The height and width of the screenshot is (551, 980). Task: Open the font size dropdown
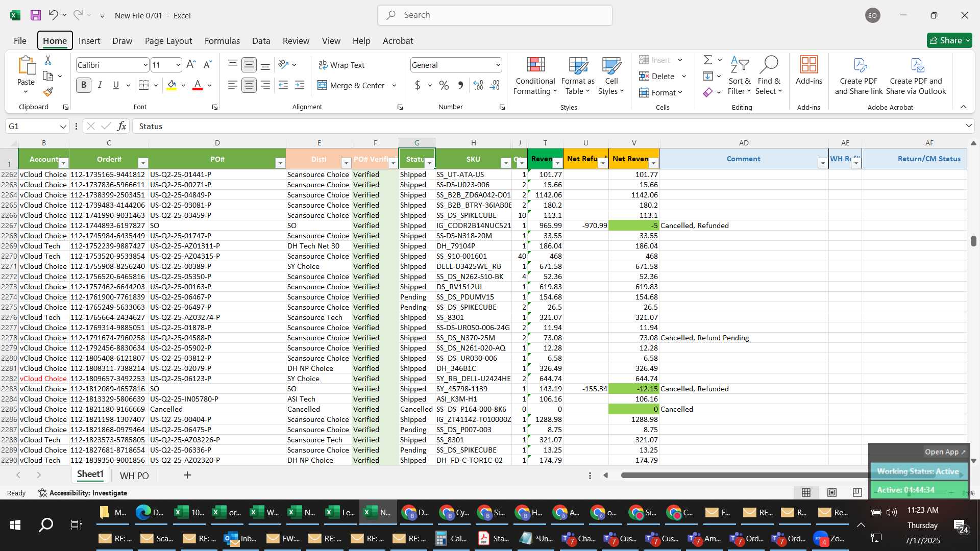[x=178, y=65]
